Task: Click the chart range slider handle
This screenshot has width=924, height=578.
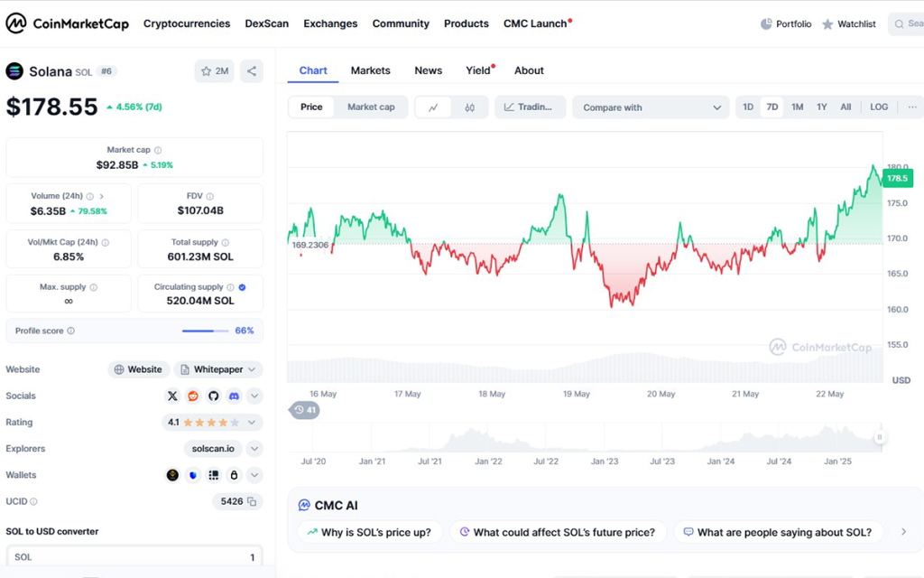Action: pyautogui.click(x=879, y=437)
